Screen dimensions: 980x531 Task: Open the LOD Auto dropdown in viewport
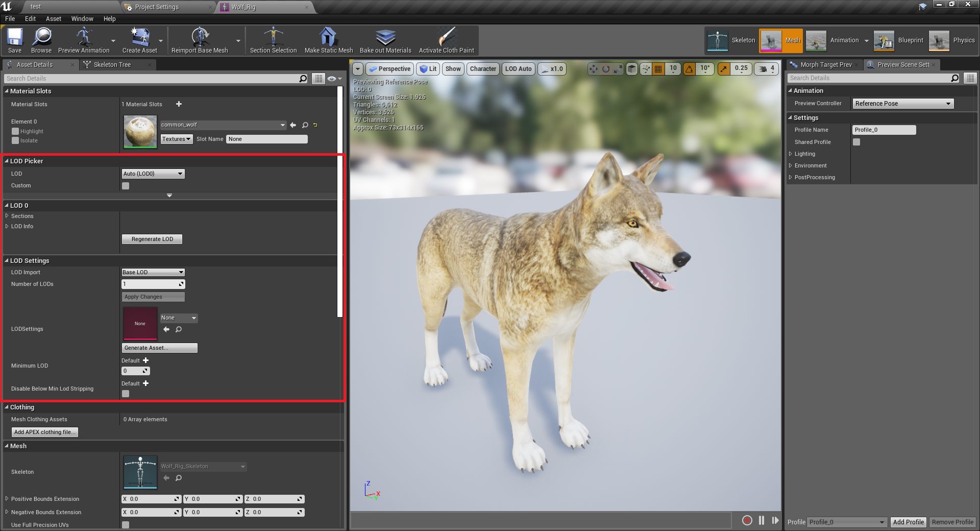pos(518,68)
